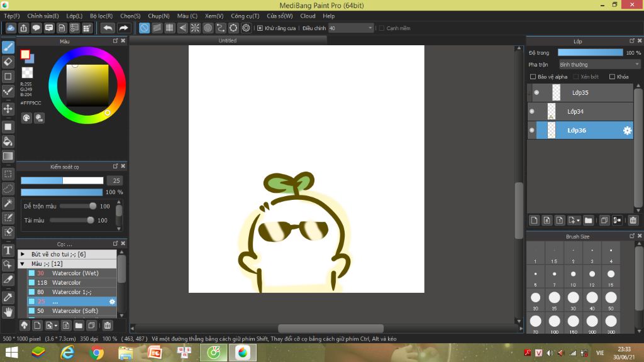644x362 pixels.
Task: Select the Lasso selection tool
Action: pyautogui.click(x=8, y=189)
